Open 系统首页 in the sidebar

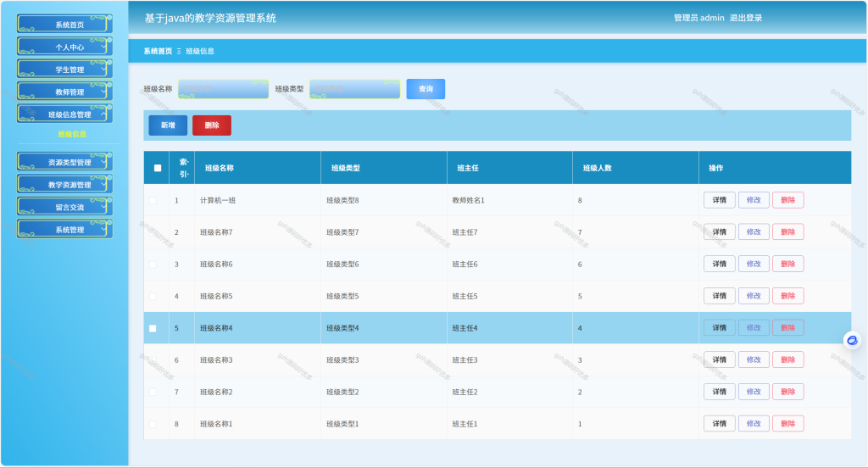pyautogui.click(x=65, y=25)
